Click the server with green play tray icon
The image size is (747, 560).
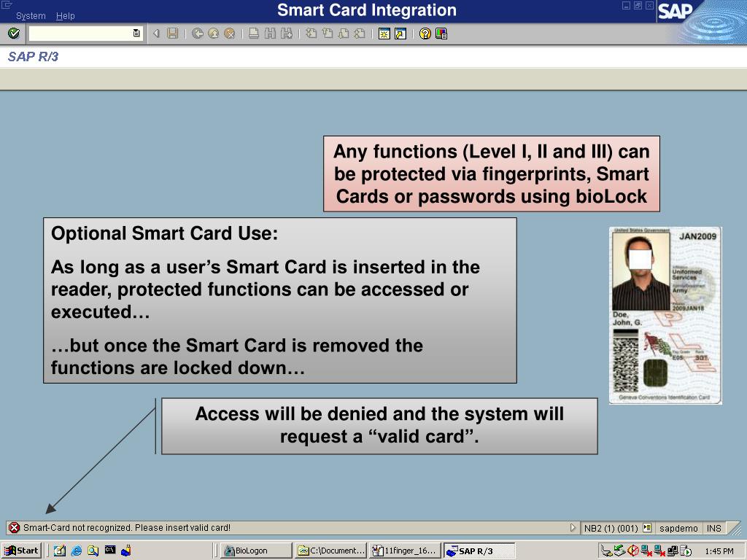click(x=686, y=551)
